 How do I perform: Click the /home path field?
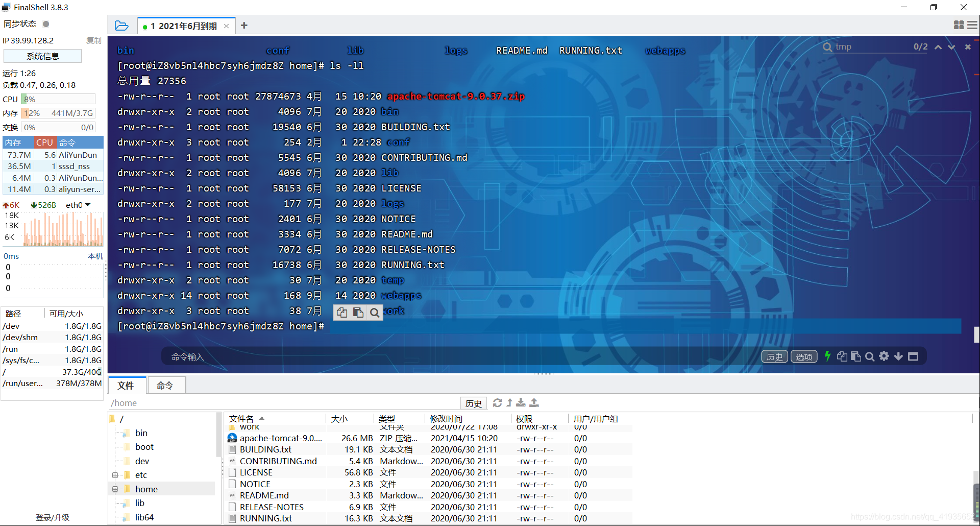click(283, 403)
